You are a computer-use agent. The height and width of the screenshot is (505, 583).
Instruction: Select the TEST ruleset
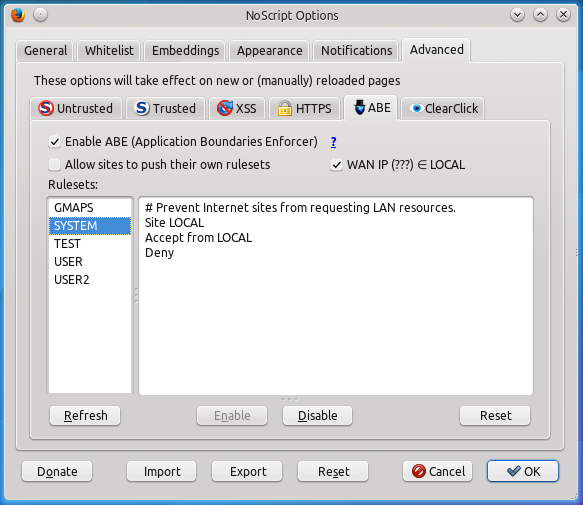(90, 244)
